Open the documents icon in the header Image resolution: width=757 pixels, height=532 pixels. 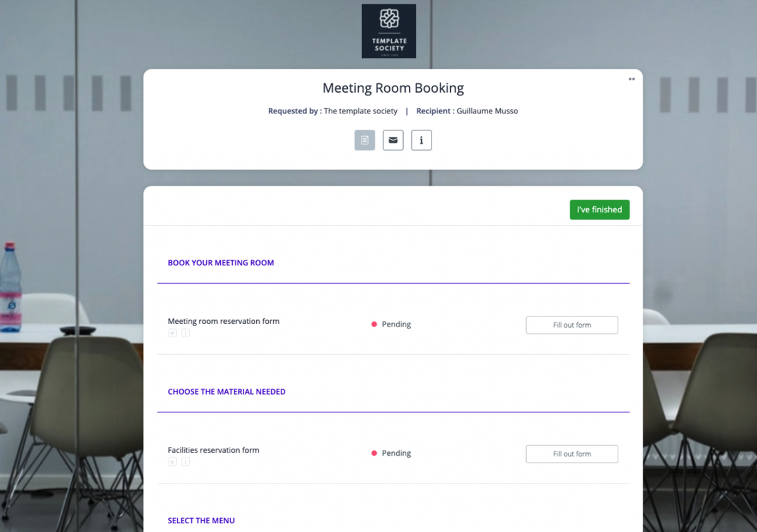[x=365, y=140]
